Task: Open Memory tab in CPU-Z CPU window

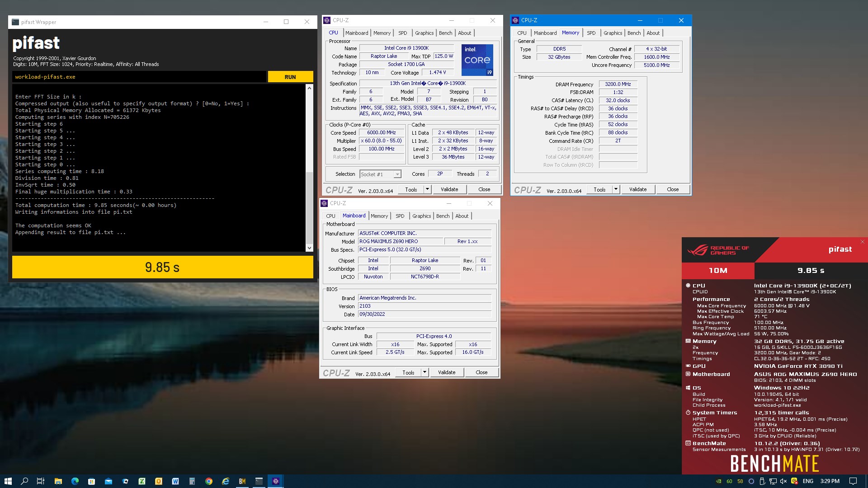Action: pyautogui.click(x=382, y=33)
